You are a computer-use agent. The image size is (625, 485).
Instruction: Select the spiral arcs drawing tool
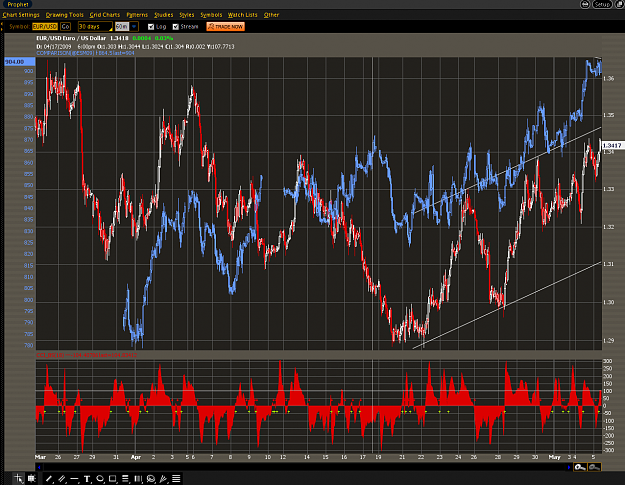151,479
